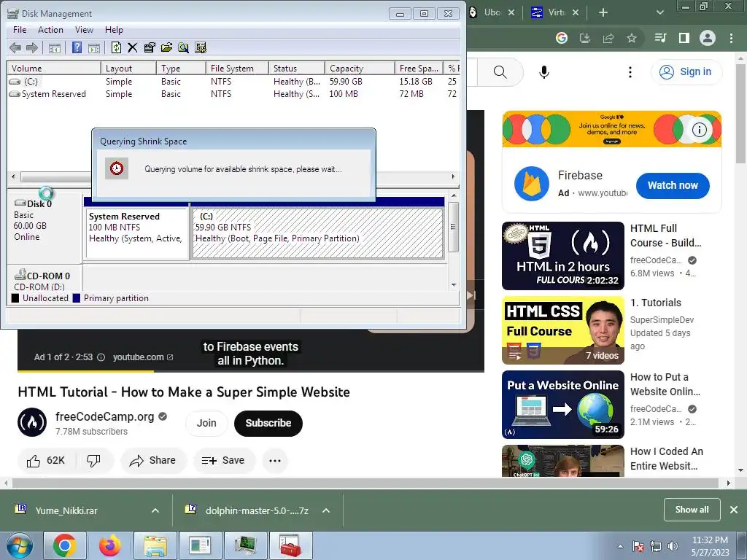Click the volume list scroll-right arrow

point(453,176)
